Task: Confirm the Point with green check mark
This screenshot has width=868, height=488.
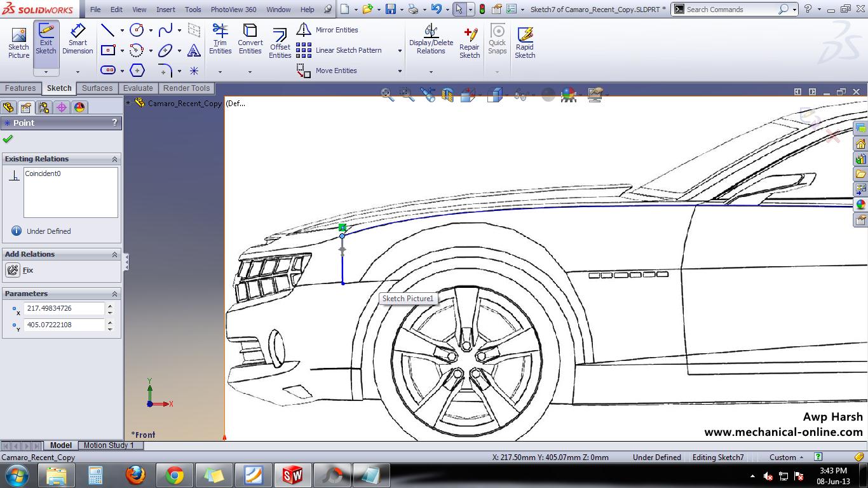Action: click(8, 139)
